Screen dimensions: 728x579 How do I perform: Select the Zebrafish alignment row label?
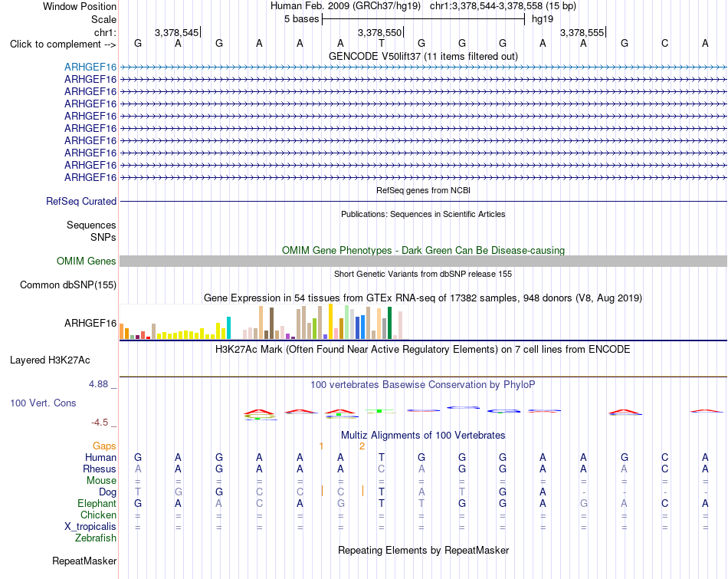point(96,538)
